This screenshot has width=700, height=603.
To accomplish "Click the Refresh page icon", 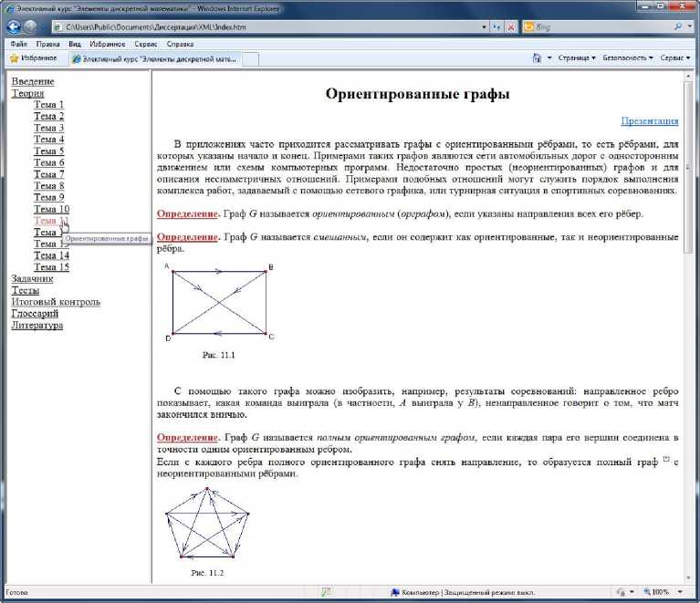I will coord(496,27).
